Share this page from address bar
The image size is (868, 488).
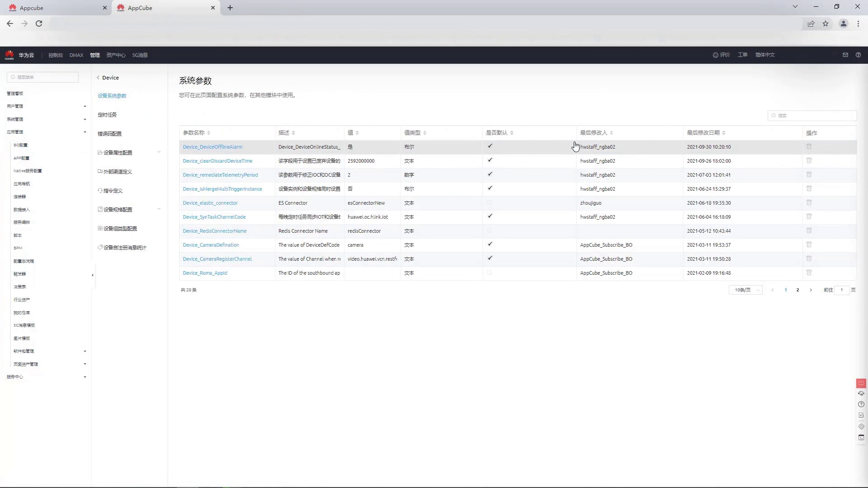(x=811, y=23)
